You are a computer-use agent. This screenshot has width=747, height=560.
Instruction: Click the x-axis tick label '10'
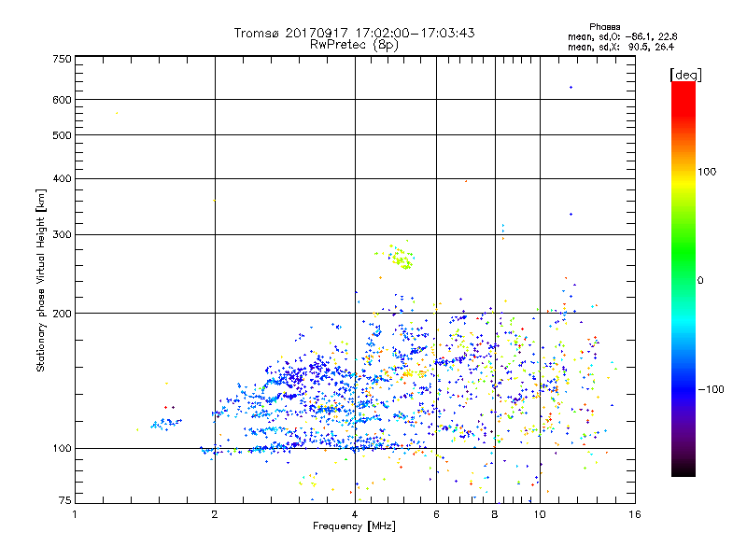(x=540, y=514)
